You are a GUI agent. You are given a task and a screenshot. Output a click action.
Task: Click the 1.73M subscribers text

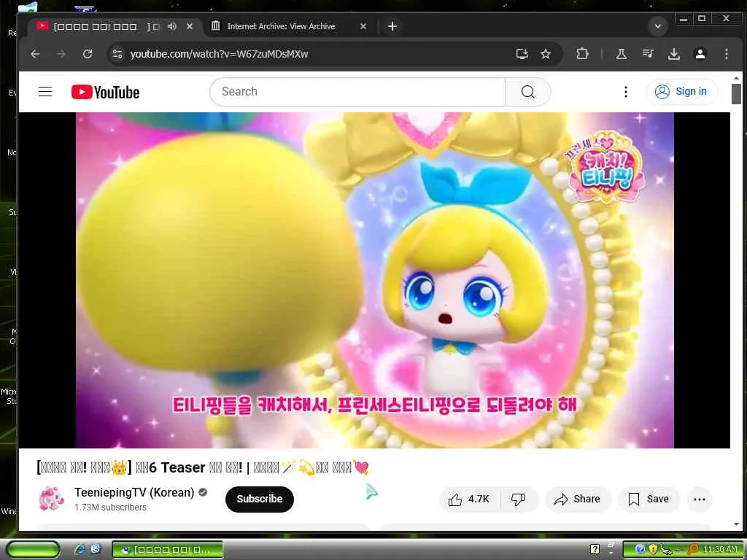pyautogui.click(x=111, y=507)
